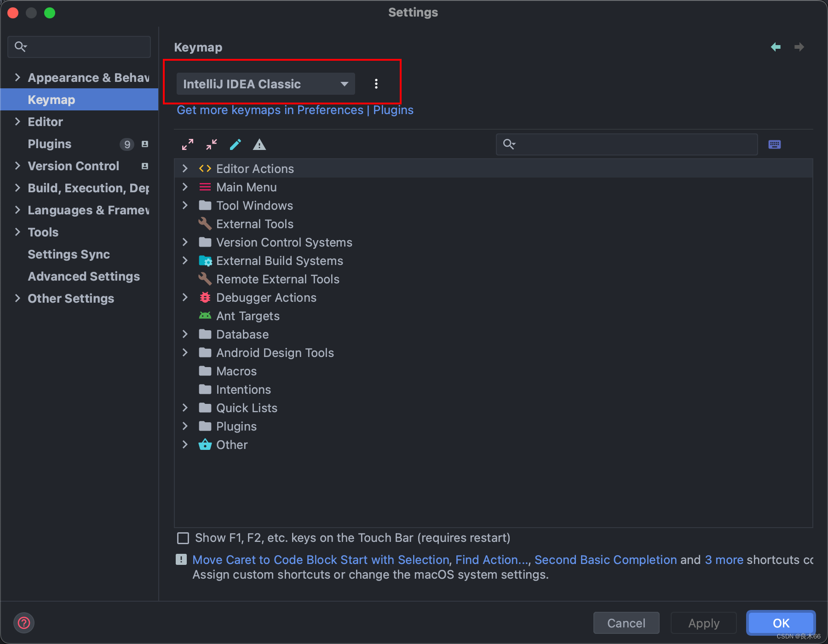Click the forward navigation arrow
828x644 pixels.
coord(799,47)
